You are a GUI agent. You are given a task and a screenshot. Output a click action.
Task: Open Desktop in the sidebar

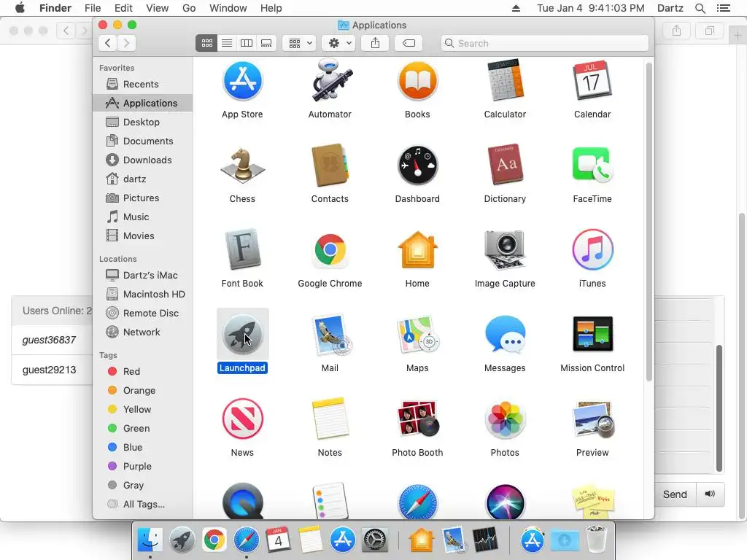[x=143, y=122]
